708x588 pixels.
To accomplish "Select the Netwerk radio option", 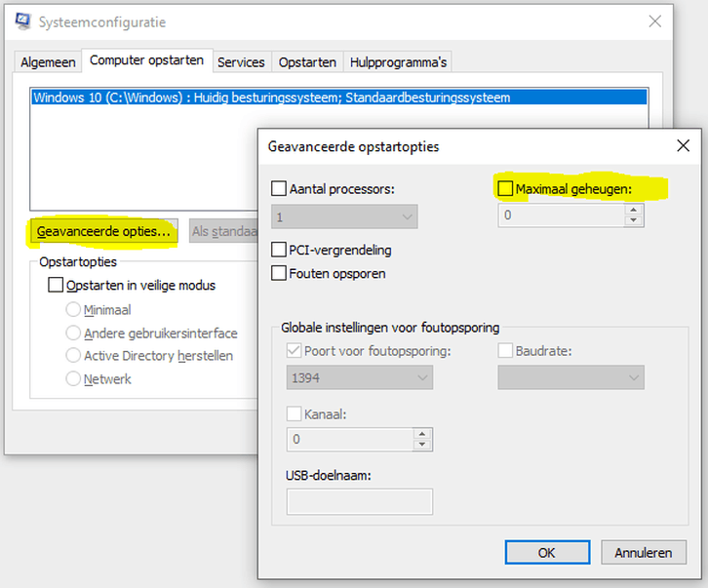I will tap(73, 378).
